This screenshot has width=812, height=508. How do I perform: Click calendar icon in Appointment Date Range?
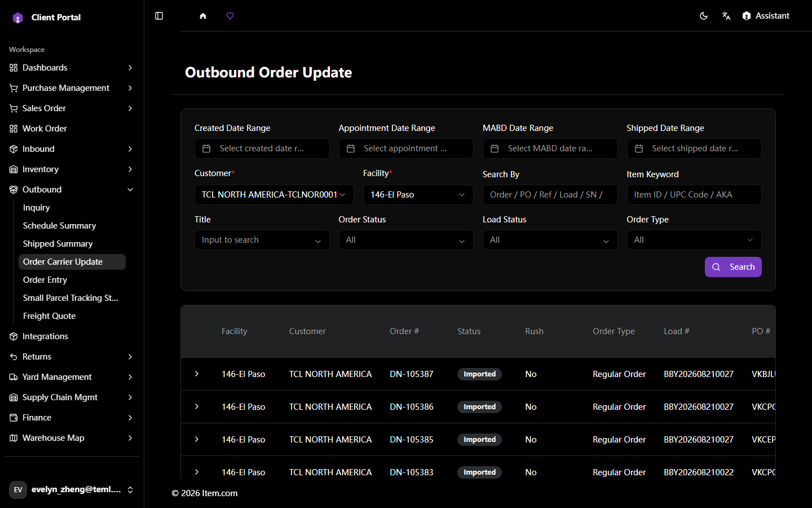pyautogui.click(x=351, y=148)
